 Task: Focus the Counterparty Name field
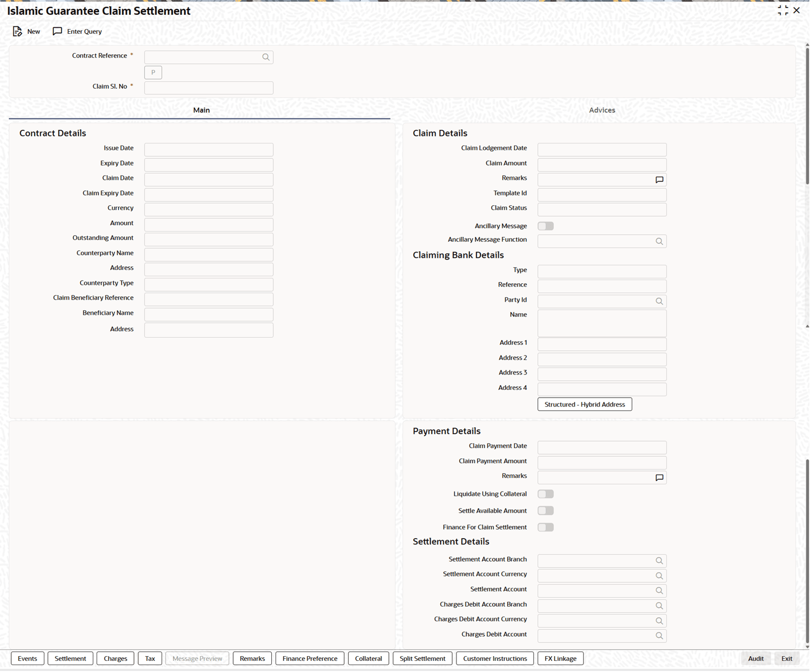[209, 255]
